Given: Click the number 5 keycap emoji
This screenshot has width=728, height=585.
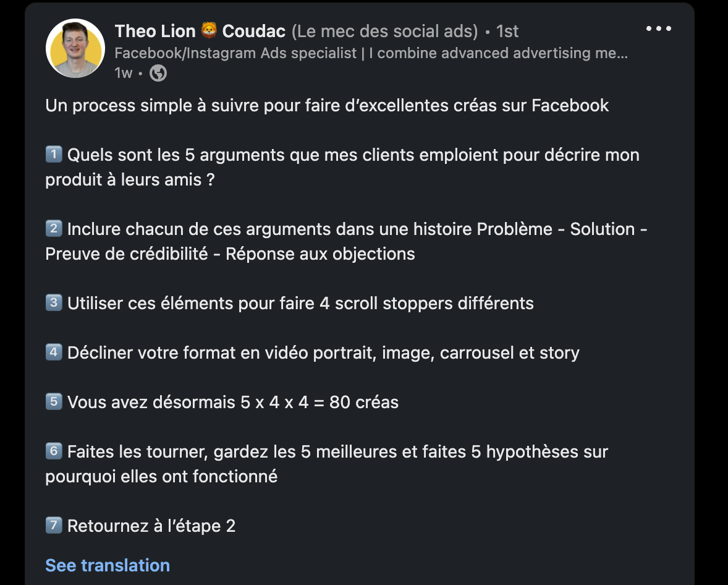Looking at the screenshot, I should pos(54,402).
